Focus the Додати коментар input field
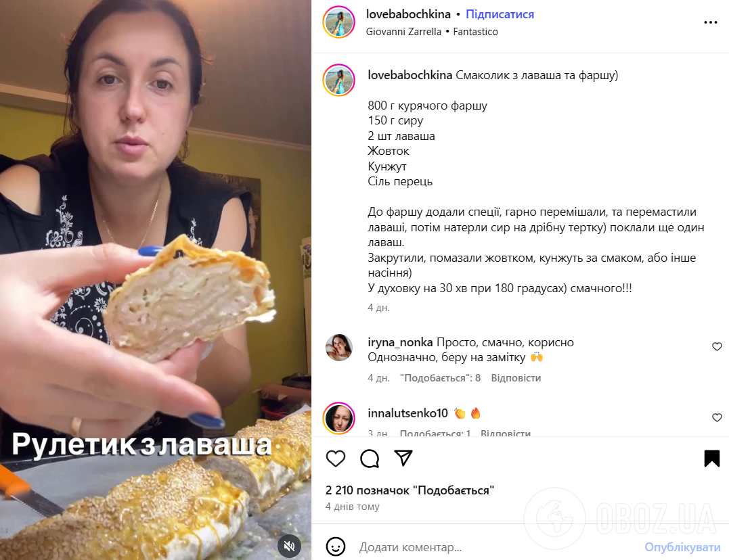The image size is (729, 560). click(498, 547)
